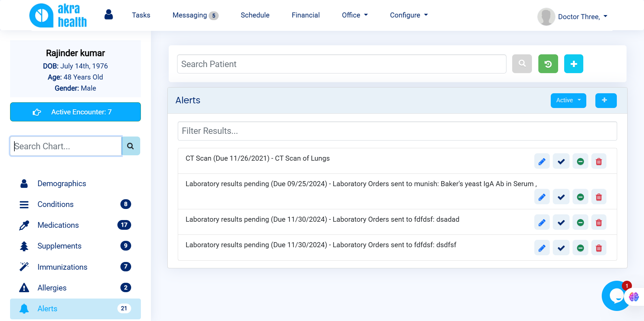Click the brain AI assistant icon
Image resolution: width=644 pixels, height=321 pixels.
pos(634,297)
